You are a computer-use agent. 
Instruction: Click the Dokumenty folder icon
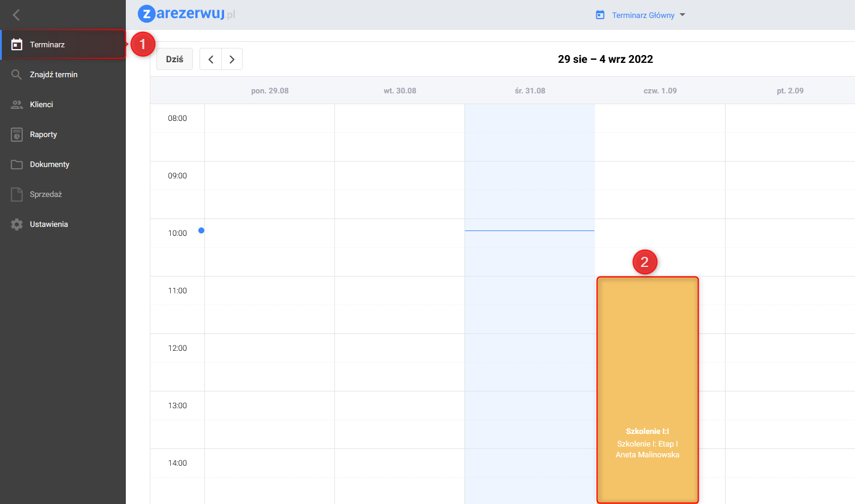pos(17,165)
